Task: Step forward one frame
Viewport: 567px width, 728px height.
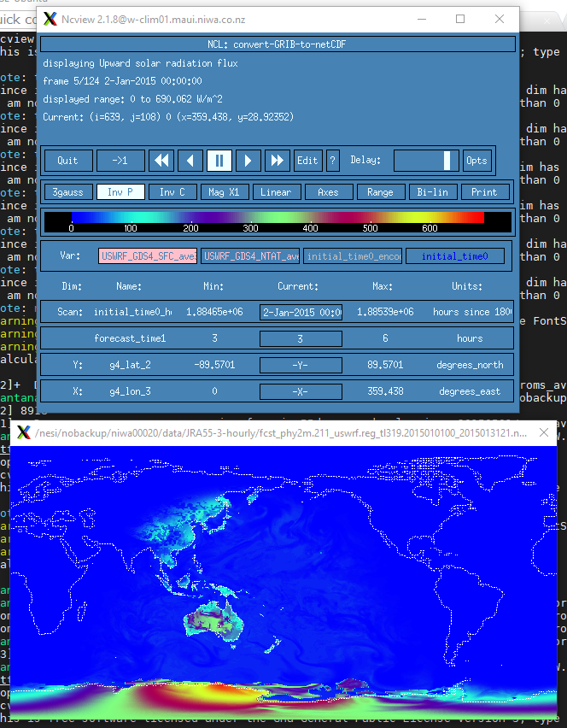Action: pyautogui.click(x=248, y=161)
